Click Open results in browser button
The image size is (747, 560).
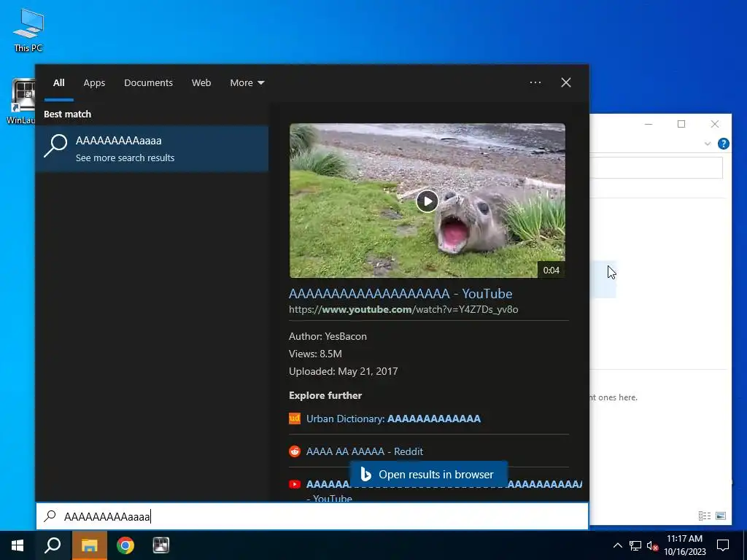pos(428,474)
